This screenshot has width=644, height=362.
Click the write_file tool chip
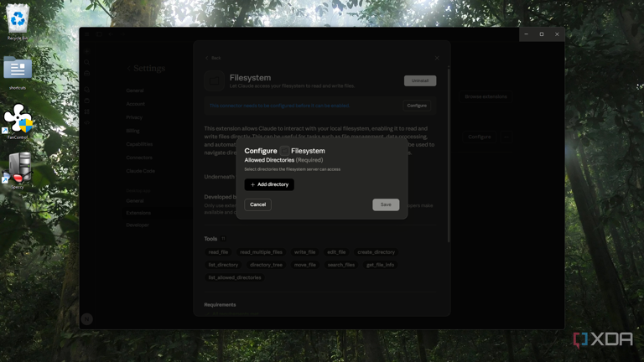click(304, 252)
